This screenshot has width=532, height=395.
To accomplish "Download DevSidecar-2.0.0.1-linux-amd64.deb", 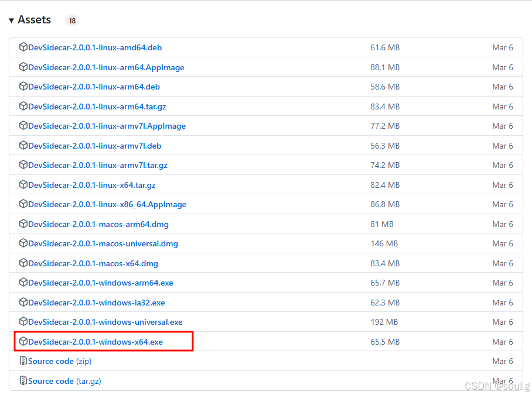I will tap(95, 47).
